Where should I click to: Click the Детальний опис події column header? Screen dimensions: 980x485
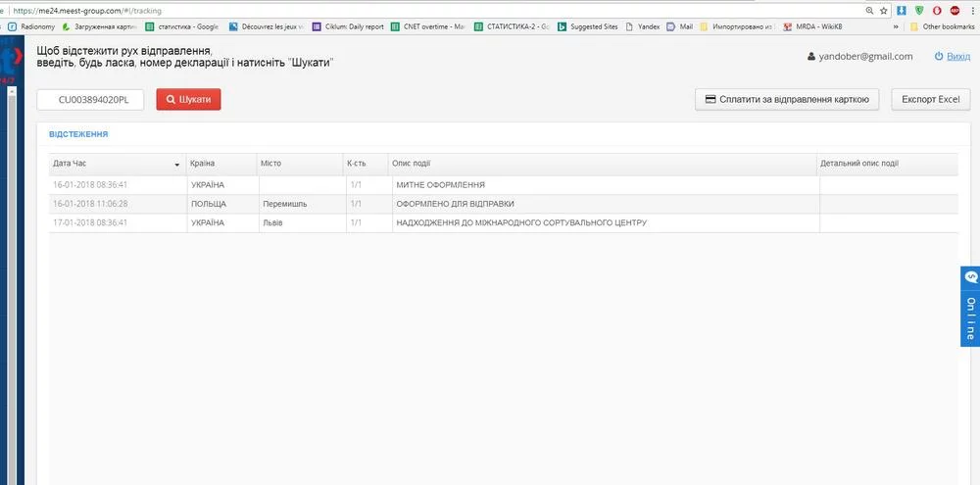887,163
